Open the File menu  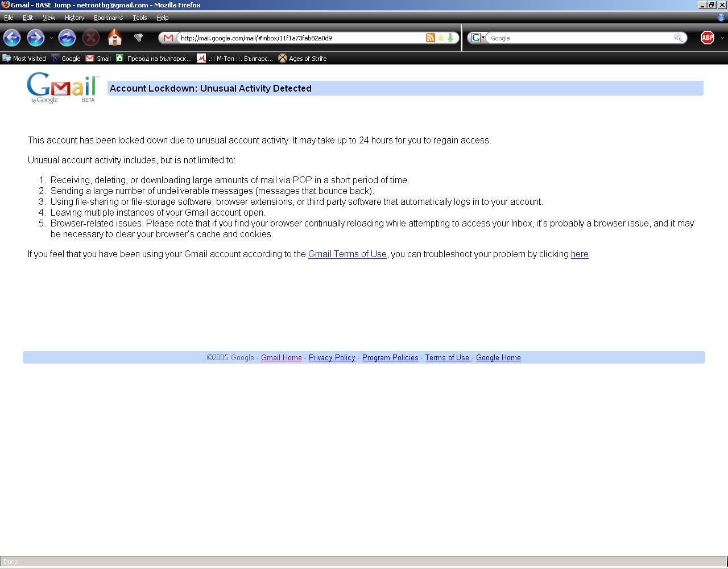9,18
